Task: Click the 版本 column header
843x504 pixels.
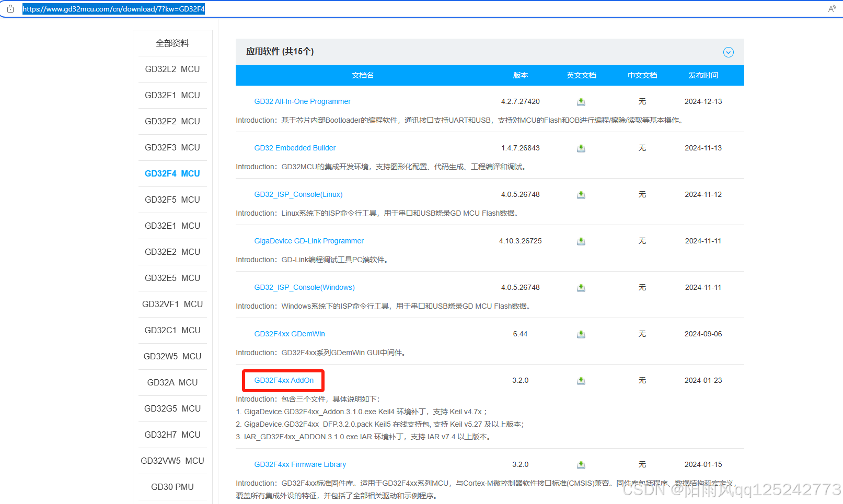Action: (521, 75)
